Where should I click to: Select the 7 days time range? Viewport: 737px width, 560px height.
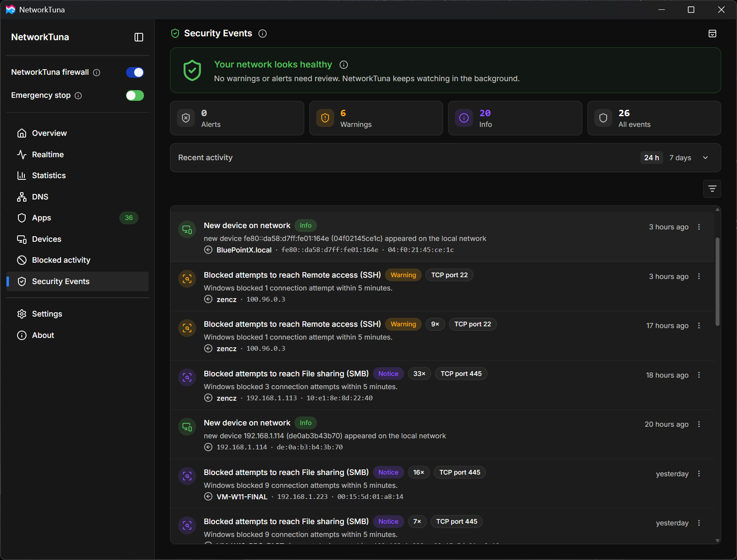pos(680,158)
